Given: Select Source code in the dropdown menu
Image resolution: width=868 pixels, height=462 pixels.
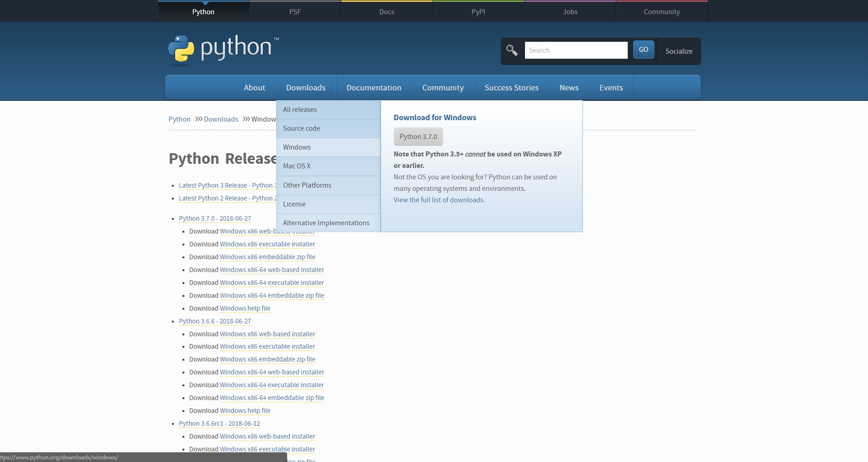Looking at the screenshot, I should [301, 128].
